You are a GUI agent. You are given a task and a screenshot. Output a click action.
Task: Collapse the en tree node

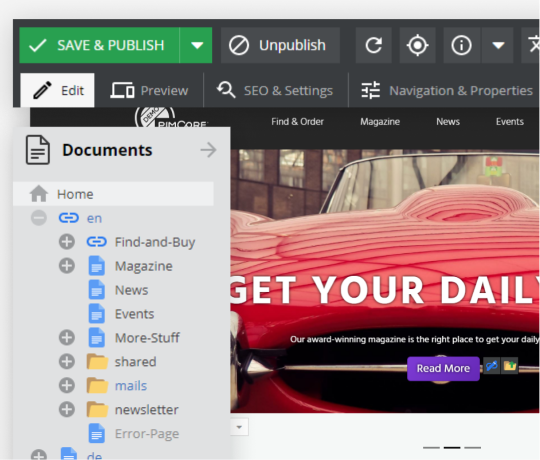coord(39,218)
